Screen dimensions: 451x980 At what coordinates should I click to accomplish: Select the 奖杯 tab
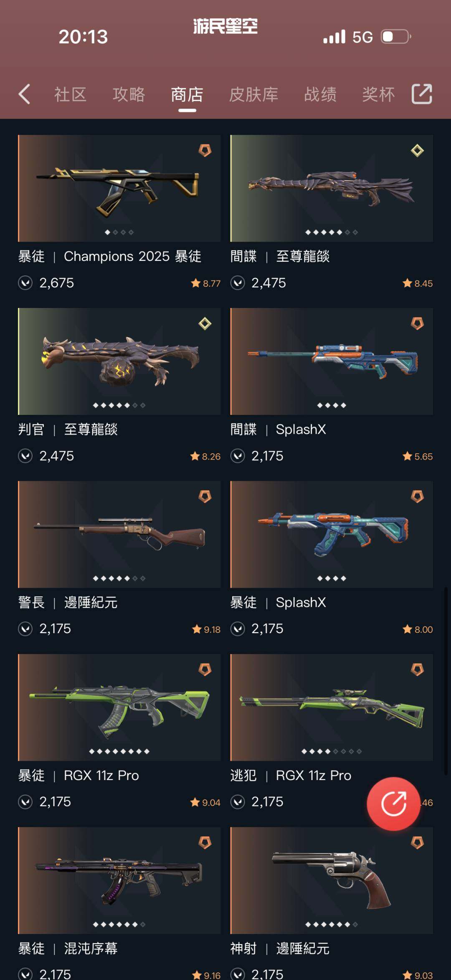click(x=378, y=94)
